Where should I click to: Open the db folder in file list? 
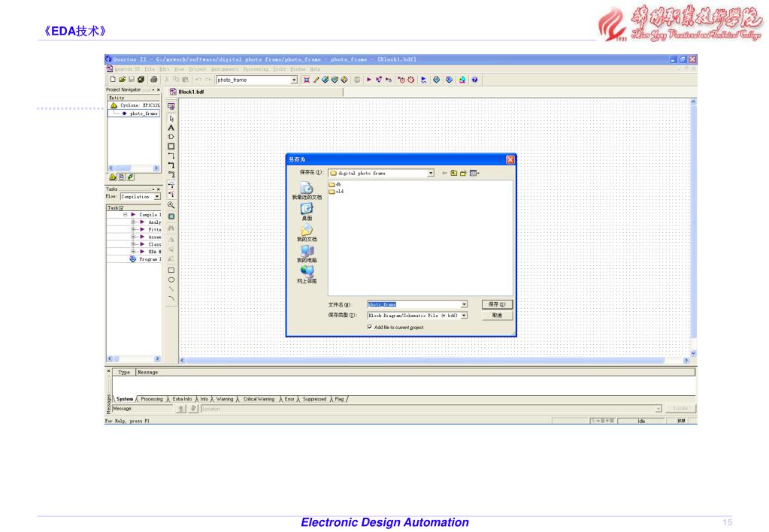(335, 184)
